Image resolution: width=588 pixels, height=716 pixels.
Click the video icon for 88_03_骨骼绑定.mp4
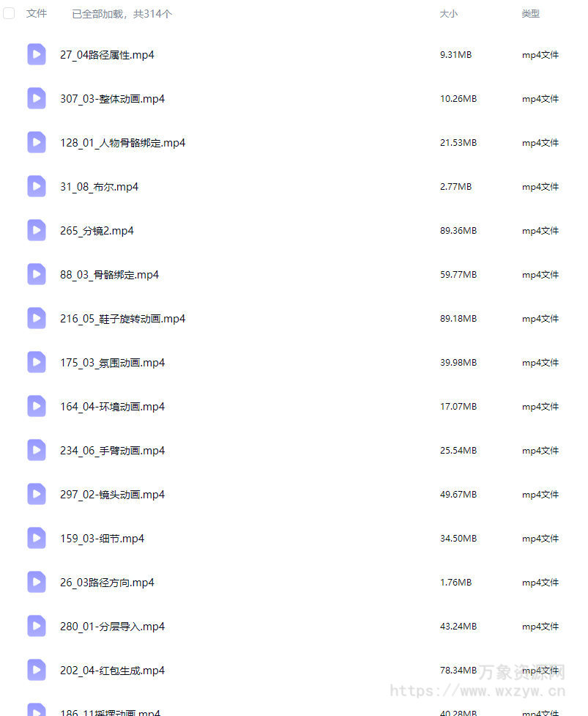pyautogui.click(x=37, y=274)
